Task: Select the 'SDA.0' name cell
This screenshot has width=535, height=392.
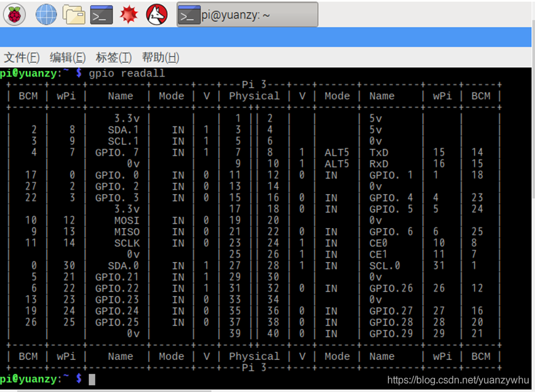Action: [123, 266]
